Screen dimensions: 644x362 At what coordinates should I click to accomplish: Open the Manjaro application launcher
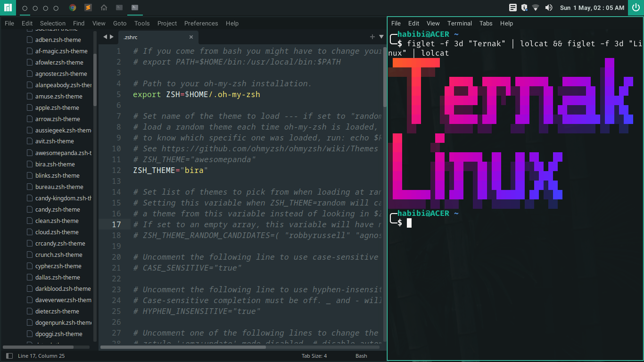tap(7, 8)
